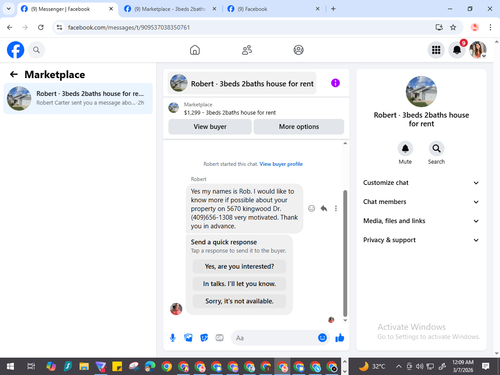Viewport: 500px width, 375px height.
Task: Open Chrome's three-dot menu
Action: (490, 27)
